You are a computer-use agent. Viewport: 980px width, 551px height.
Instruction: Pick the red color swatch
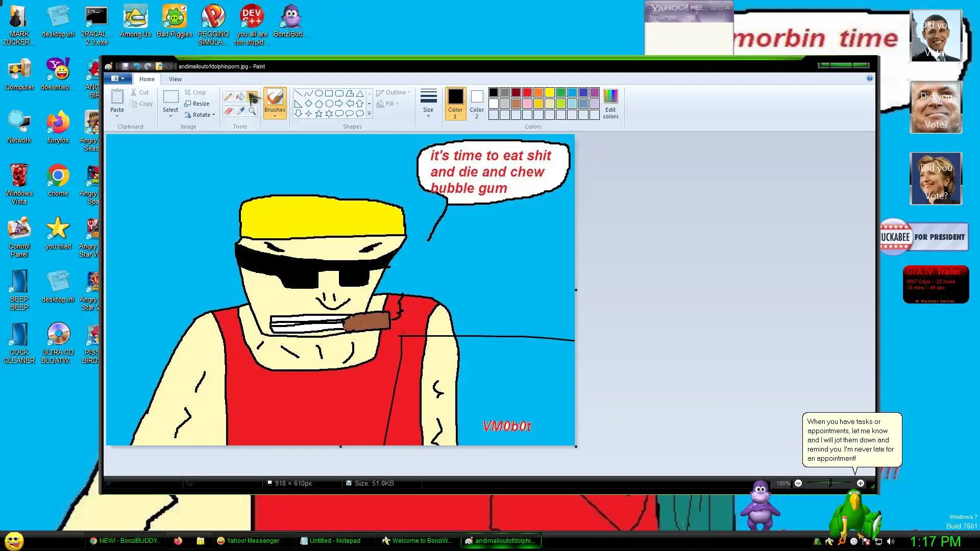[x=527, y=92]
